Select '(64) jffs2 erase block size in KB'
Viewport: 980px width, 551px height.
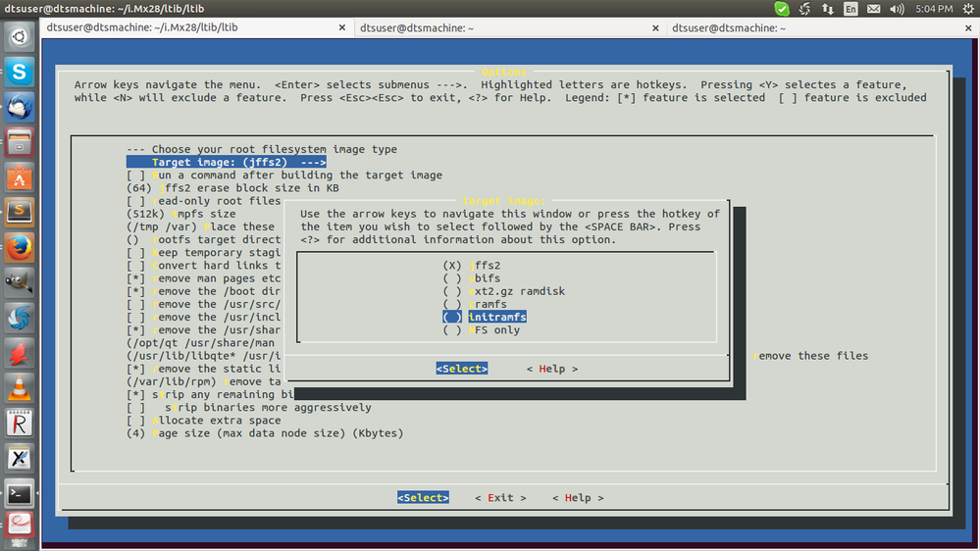(232, 188)
